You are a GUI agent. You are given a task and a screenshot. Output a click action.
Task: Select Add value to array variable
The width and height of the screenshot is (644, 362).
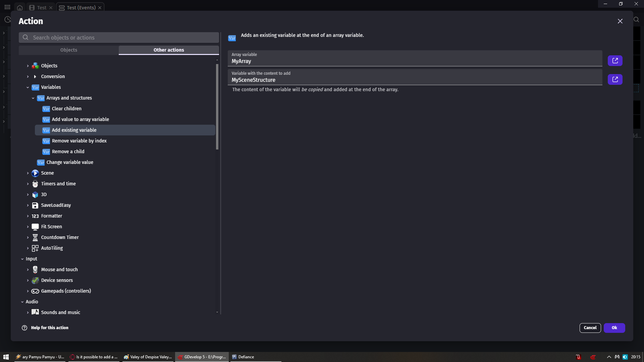pyautogui.click(x=125, y=119)
